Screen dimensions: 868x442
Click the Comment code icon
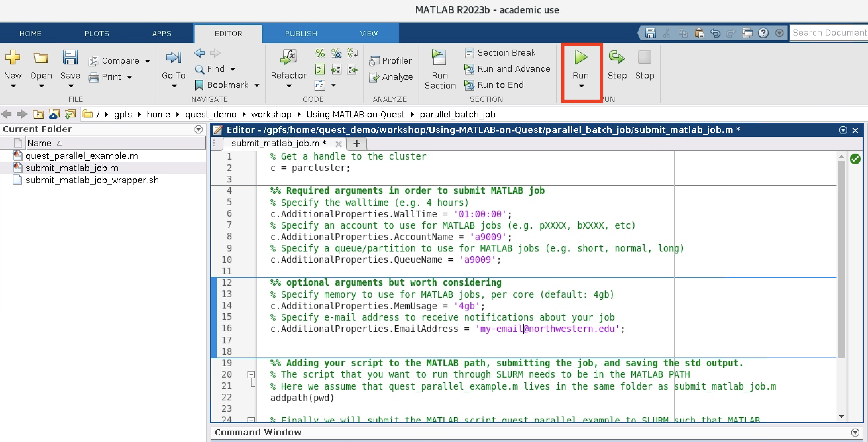pos(319,53)
